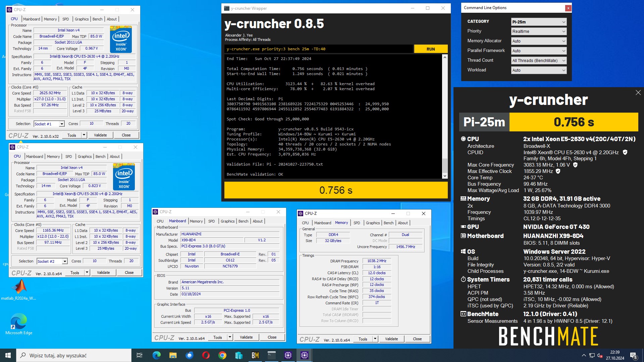Viewport: 644px width, 362px height.
Task: Click Validate in Socket #1 CPU-Z window
Action: 100,135
